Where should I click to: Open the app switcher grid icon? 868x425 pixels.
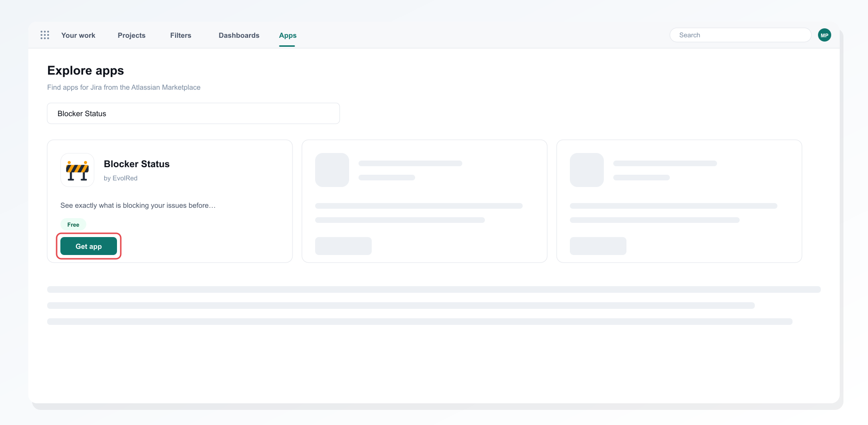[45, 35]
